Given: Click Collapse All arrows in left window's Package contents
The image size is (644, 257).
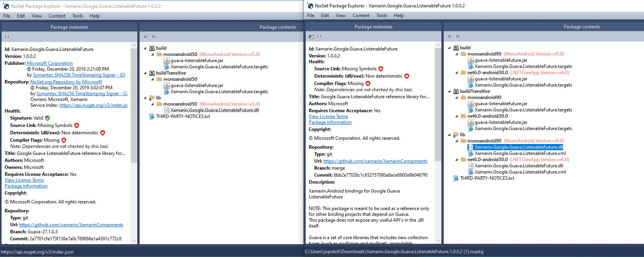Looking at the screenshot, I should 154,37.
